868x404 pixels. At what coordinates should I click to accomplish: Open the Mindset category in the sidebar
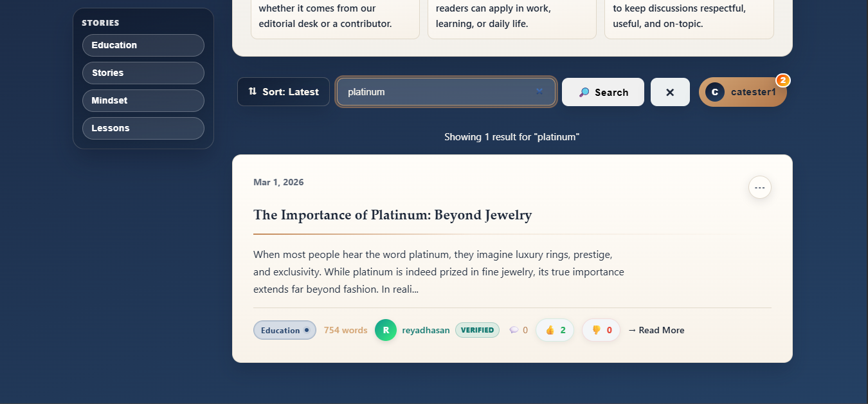(x=143, y=100)
